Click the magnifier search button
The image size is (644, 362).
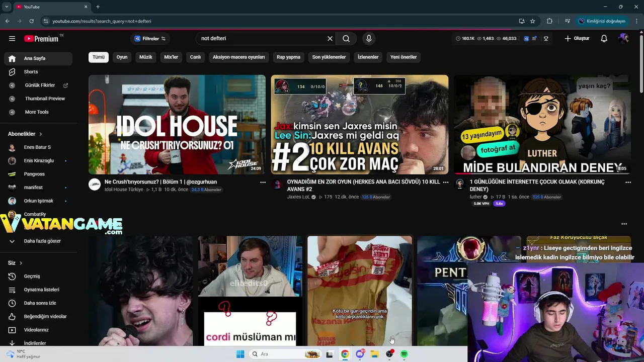pyautogui.click(x=346, y=39)
